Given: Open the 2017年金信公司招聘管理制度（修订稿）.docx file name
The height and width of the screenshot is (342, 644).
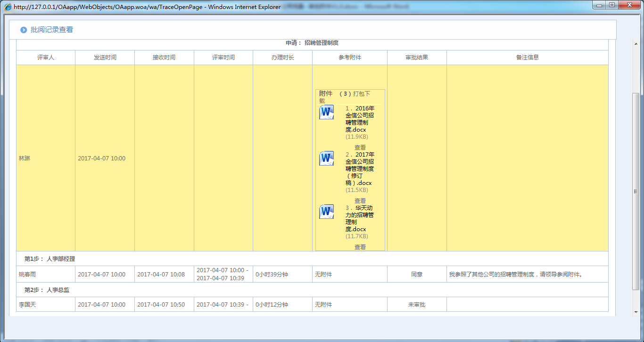Looking at the screenshot, I should click(x=360, y=168).
